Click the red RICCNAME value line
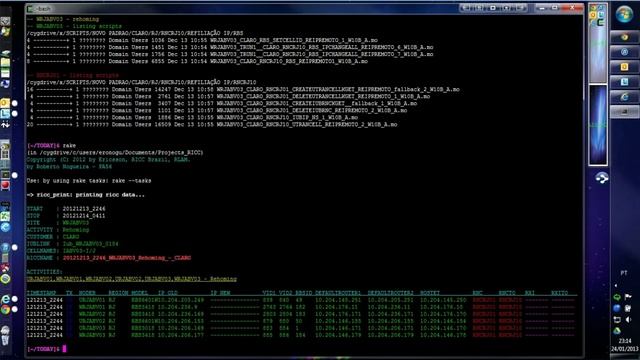Viewport: 640px width, 360px height. click(127, 258)
